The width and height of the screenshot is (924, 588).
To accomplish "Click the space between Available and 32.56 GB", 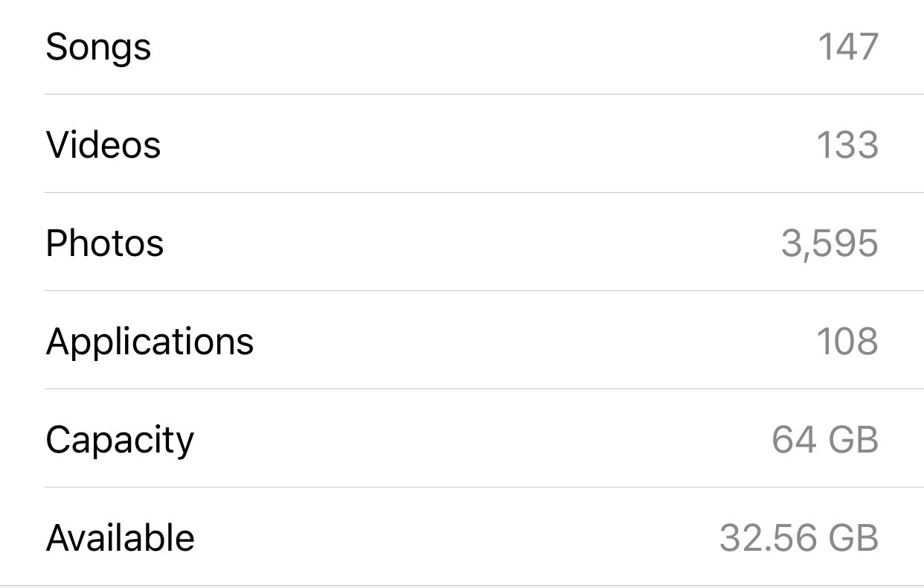I will (458, 537).
